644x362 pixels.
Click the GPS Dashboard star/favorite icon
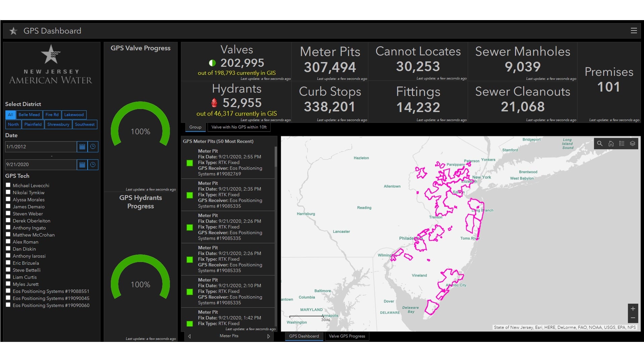click(13, 31)
